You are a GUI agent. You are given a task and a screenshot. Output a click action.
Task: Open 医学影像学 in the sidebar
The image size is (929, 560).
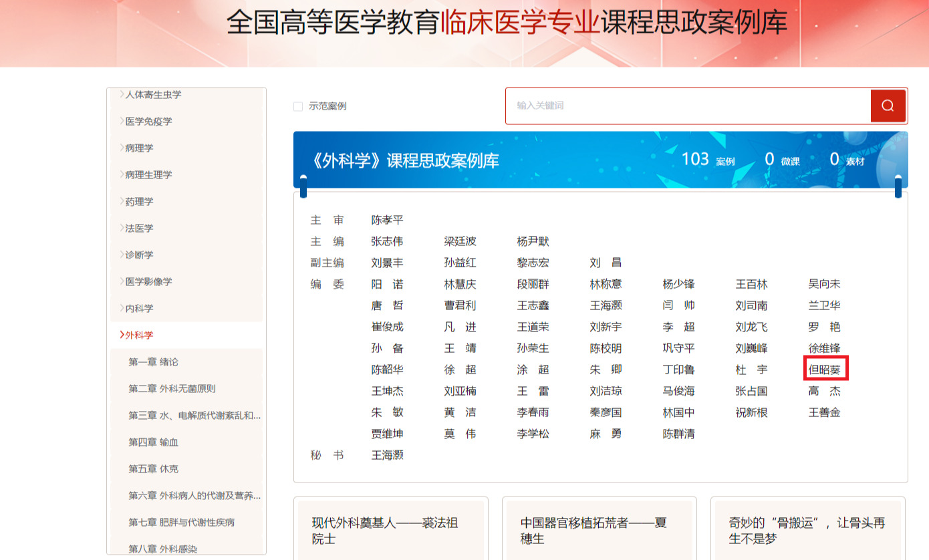[x=148, y=282]
